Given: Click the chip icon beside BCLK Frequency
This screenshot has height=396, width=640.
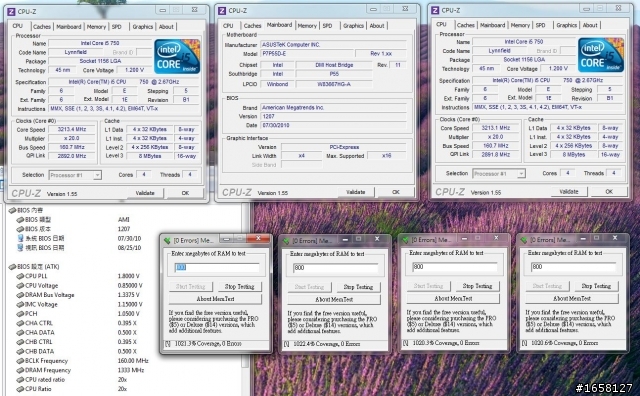Looking at the screenshot, I should 20,361.
